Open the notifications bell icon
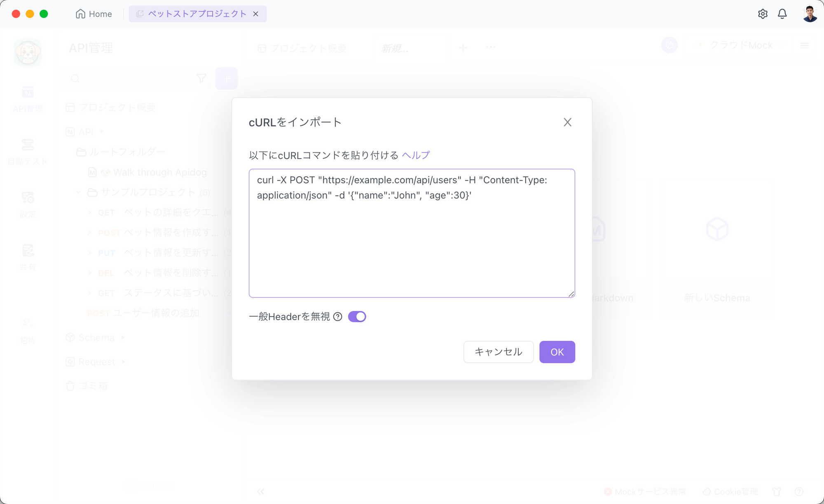The height and width of the screenshot is (504, 824). pos(782,14)
